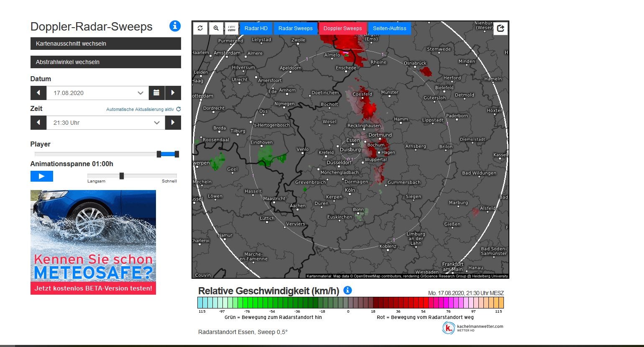This screenshot has width=644, height=347.
Task: Click Jetzt kostenlos BETA-Version testen button
Action: point(93,288)
